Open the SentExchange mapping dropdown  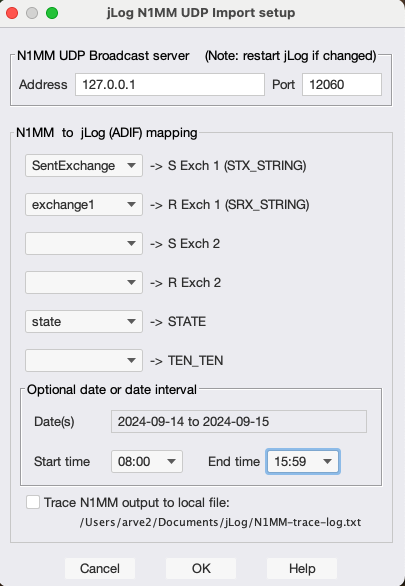(x=84, y=166)
